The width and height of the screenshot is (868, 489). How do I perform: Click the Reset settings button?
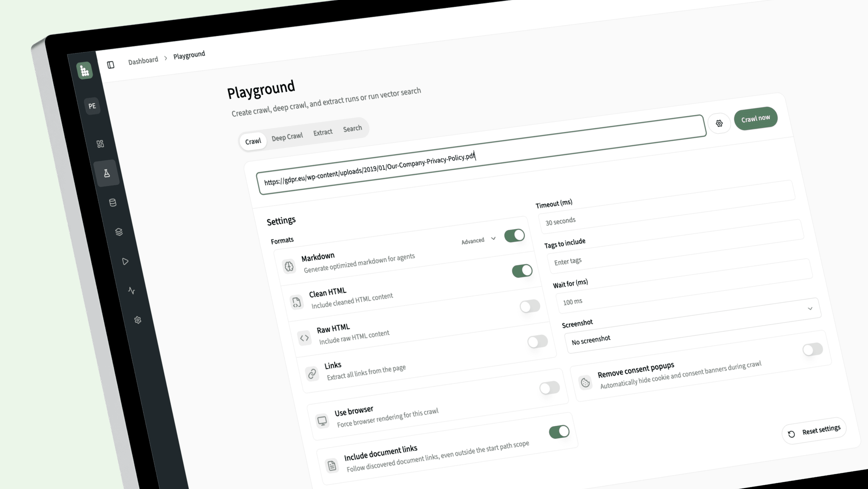click(814, 431)
